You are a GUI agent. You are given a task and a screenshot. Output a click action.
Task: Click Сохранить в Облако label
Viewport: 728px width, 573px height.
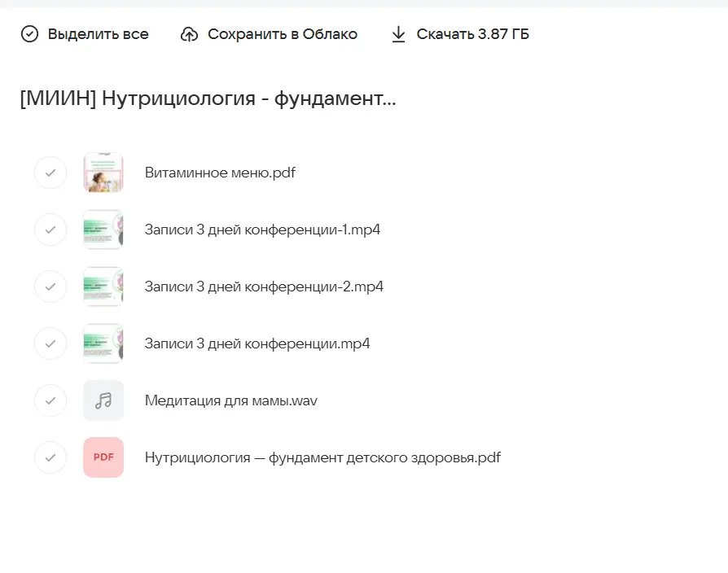282,34
